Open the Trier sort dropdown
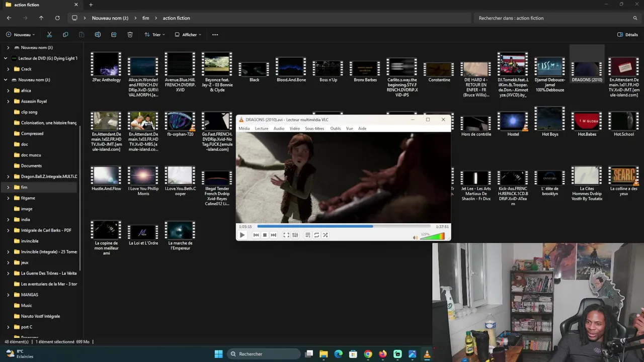Viewport: 644px width, 362px height. [154, 35]
